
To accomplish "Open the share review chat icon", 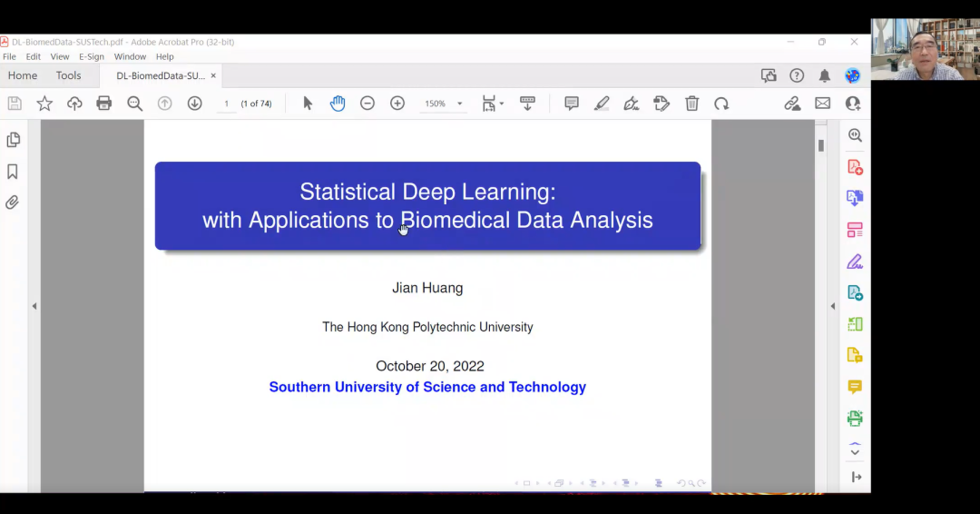I will click(769, 75).
